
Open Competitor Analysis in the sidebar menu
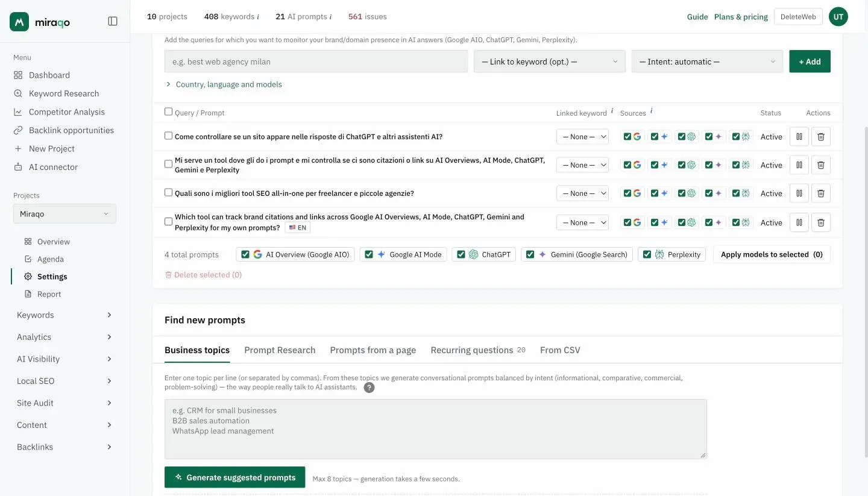click(67, 112)
